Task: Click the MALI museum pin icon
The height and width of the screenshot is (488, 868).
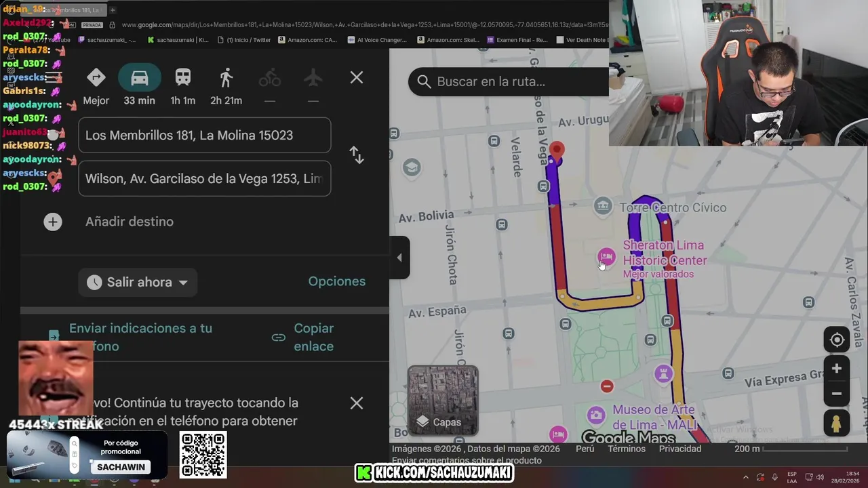Action: (596, 415)
